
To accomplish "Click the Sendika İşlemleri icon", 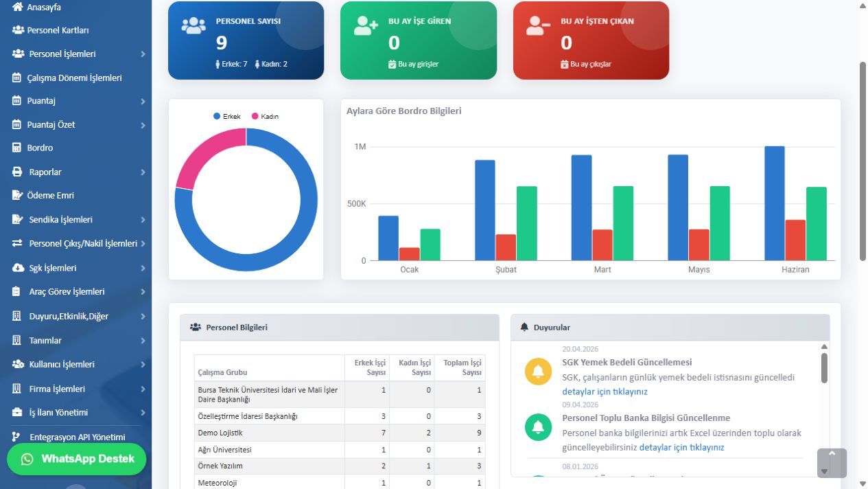I will 17,219.
